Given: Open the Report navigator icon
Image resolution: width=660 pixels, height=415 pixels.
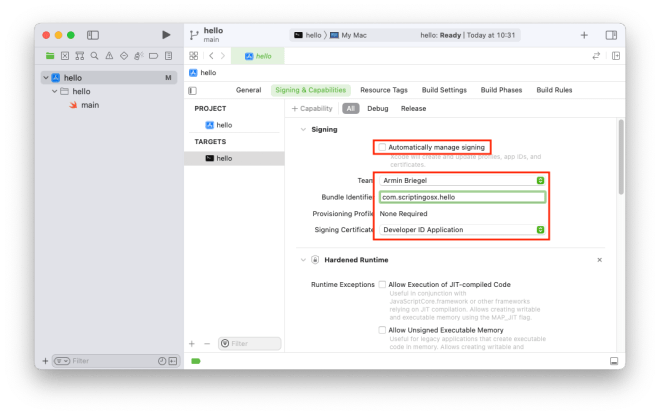Looking at the screenshot, I should coord(168,56).
